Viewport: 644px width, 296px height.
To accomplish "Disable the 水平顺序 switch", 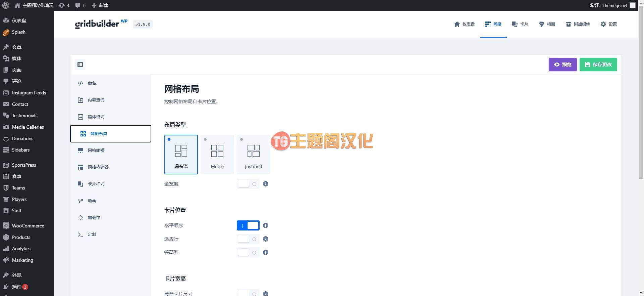I will (x=248, y=225).
